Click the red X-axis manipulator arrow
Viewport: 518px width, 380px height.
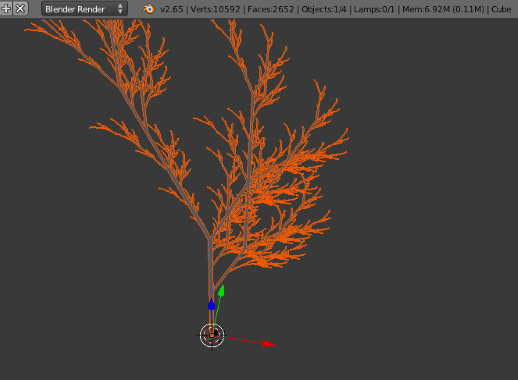pyautogui.click(x=269, y=344)
